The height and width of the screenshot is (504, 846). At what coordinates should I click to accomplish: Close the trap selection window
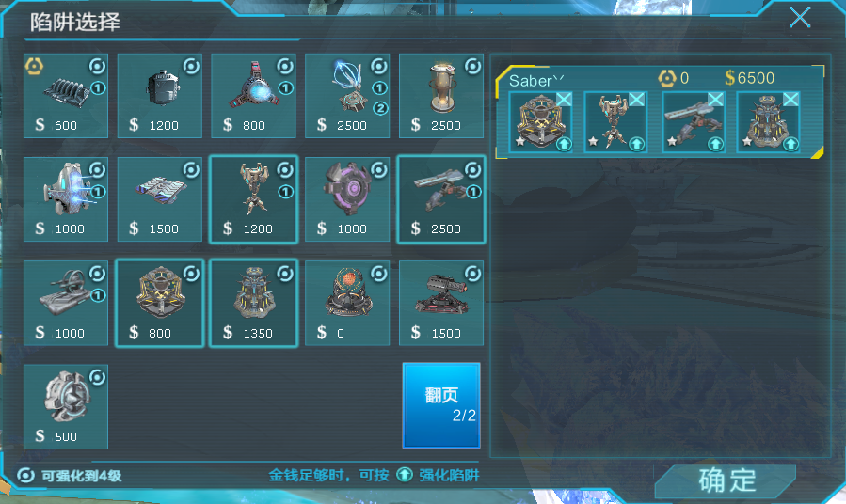pyautogui.click(x=800, y=17)
